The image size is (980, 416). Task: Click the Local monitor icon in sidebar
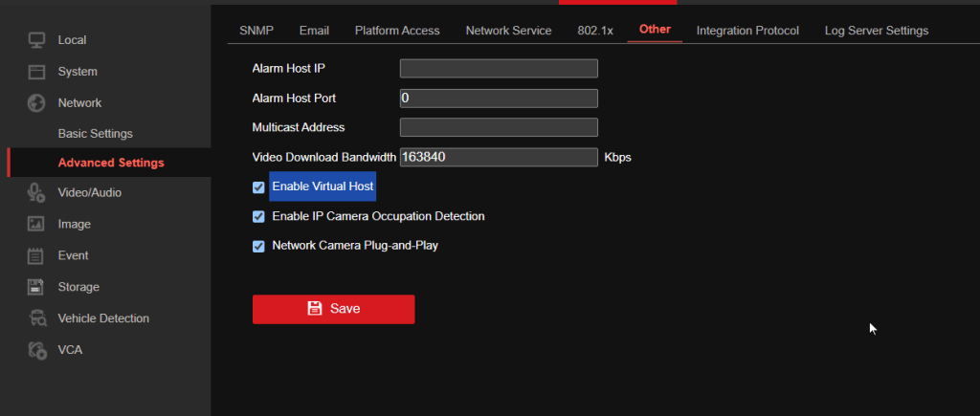(x=36, y=40)
